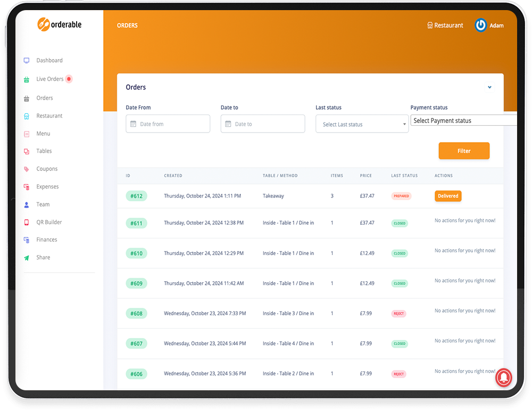Click the Date From input field
Viewport: 532px width, 410px height.
coord(168,124)
